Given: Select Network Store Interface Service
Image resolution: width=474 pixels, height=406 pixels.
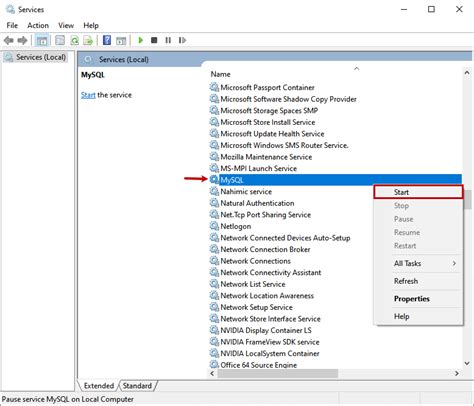Looking at the screenshot, I should [x=270, y=319].
